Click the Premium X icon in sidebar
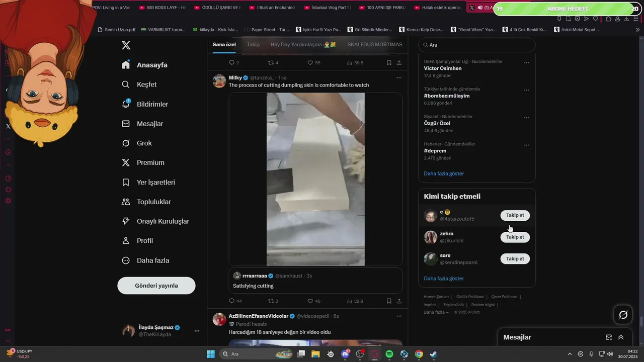Image resolution: width=644 pixels, height=362 pixels. tap(126, 162)
